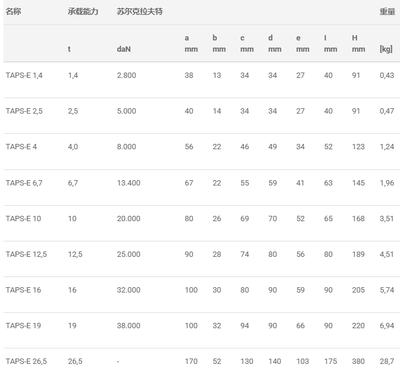The image size is (400, 374).
Task: Click the 苏尔克拉夫特 column header
Action: 140,11
